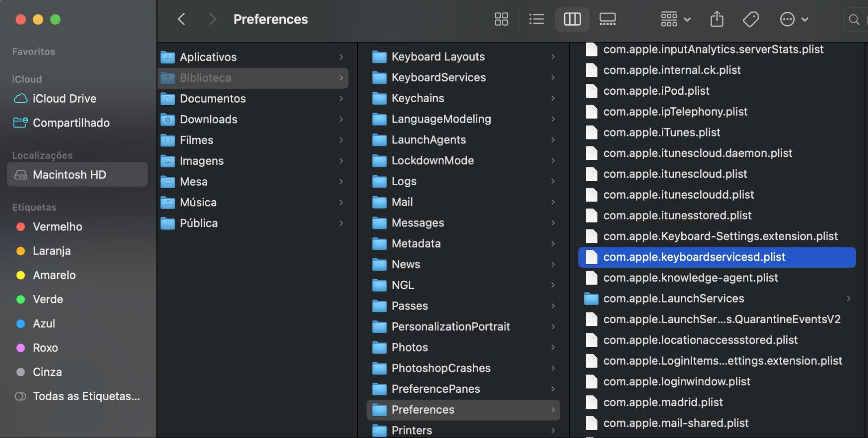Open the group-by options dropdown
This screenshot has width=868, height=438.
click(675, 19)
